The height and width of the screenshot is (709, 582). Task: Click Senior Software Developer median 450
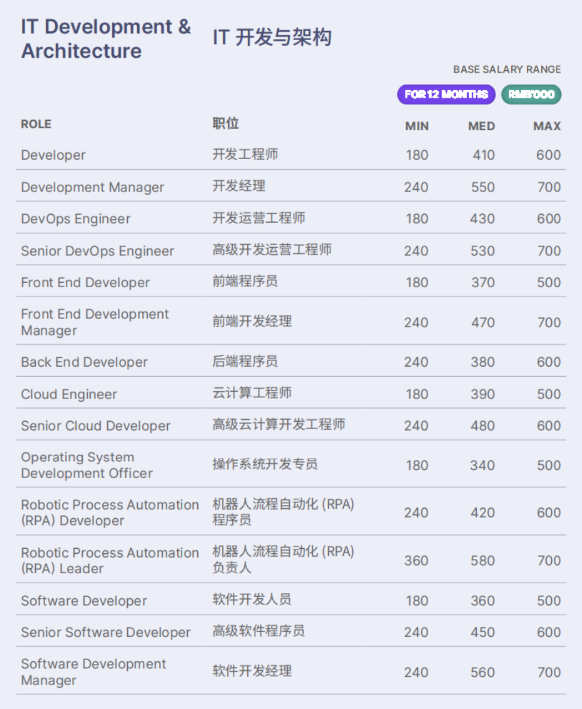pos(483,633)
